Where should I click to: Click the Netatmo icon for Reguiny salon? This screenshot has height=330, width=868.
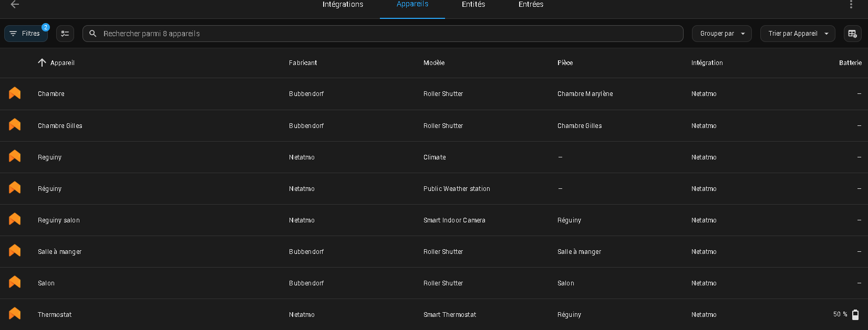tap(15, 219)
